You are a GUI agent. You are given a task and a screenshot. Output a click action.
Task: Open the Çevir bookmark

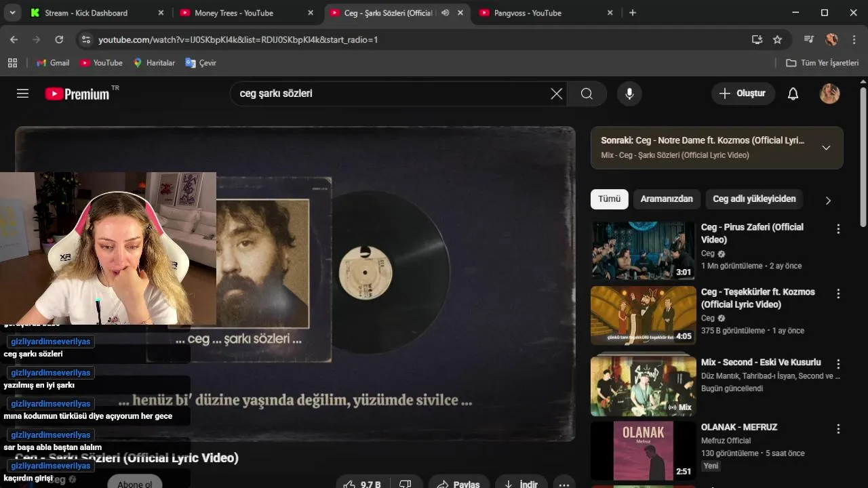click(x=201, y=62)
